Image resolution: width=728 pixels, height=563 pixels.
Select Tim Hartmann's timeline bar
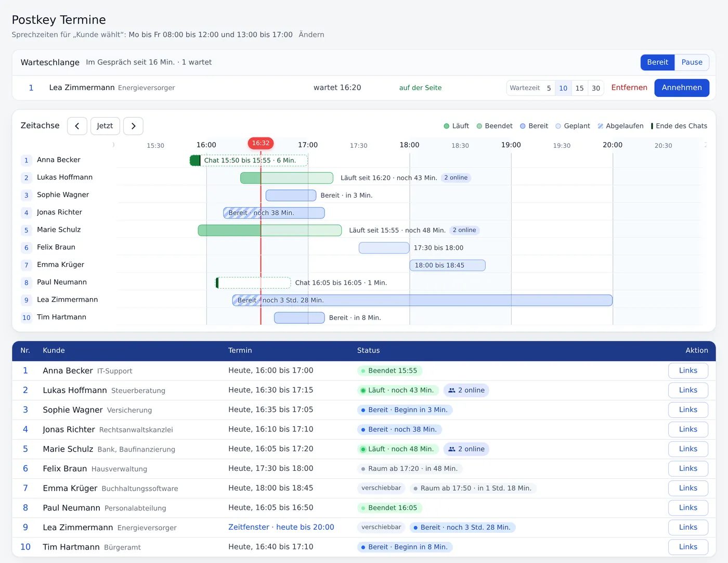click(300, 318)
